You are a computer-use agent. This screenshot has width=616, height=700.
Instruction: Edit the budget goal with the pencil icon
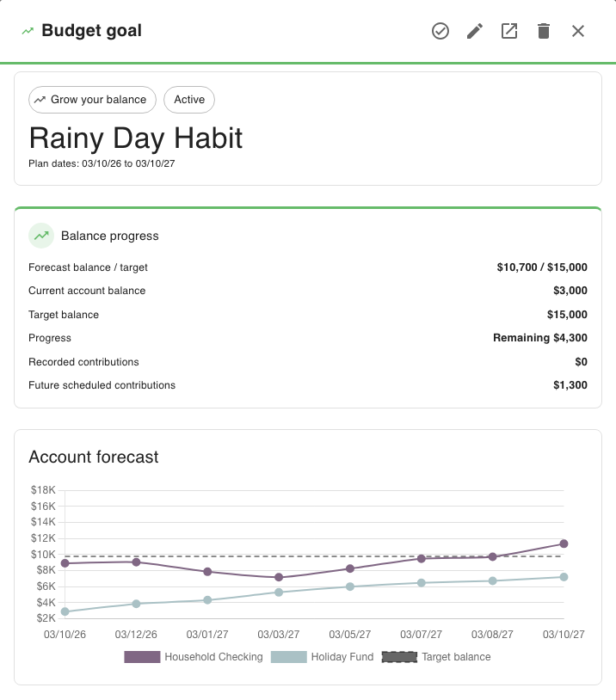point(474,31)
